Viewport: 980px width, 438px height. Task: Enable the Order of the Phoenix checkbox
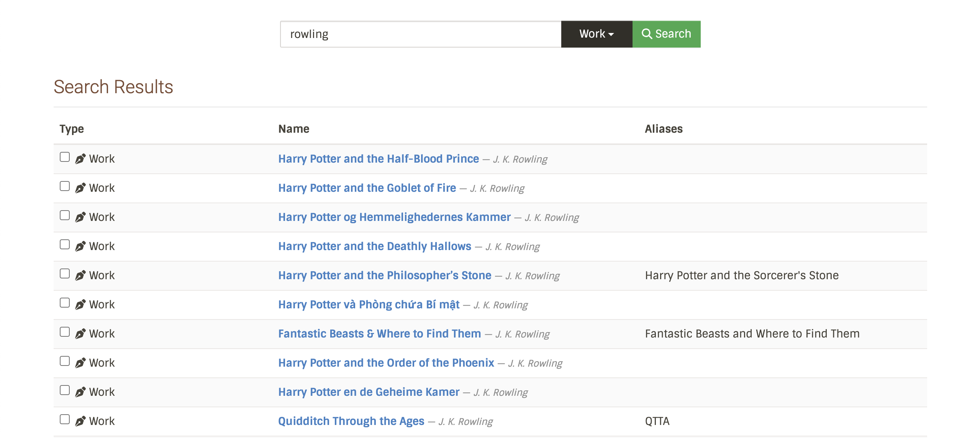click(65, 361)
